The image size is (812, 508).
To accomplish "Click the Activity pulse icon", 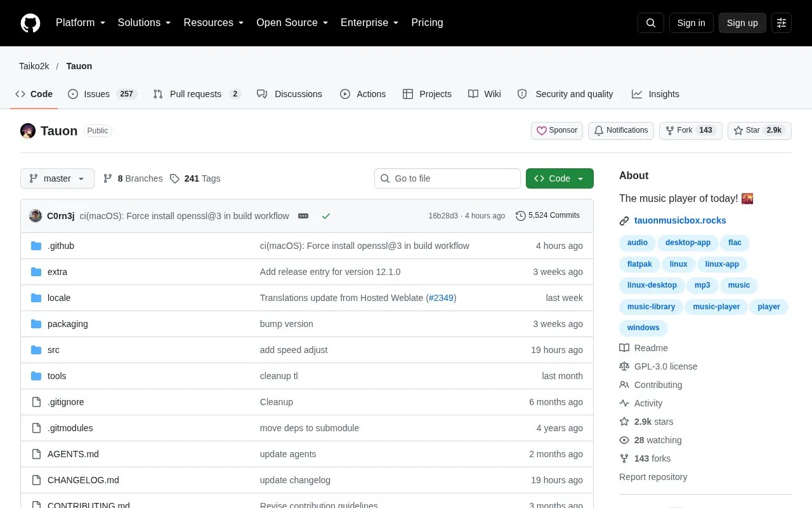I will coord(624,403).
